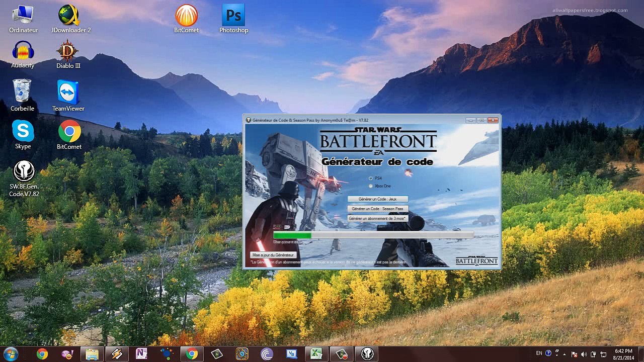This screenshot has width=644, height=362.
Task: Select the Corbeille recycle bin icon
Action: tap(23, 96)
